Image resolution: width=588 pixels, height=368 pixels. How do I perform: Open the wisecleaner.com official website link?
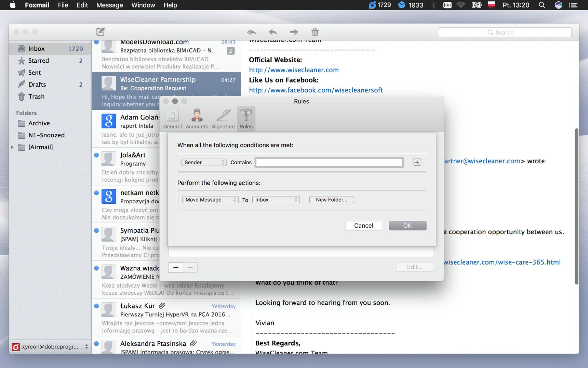294,70
